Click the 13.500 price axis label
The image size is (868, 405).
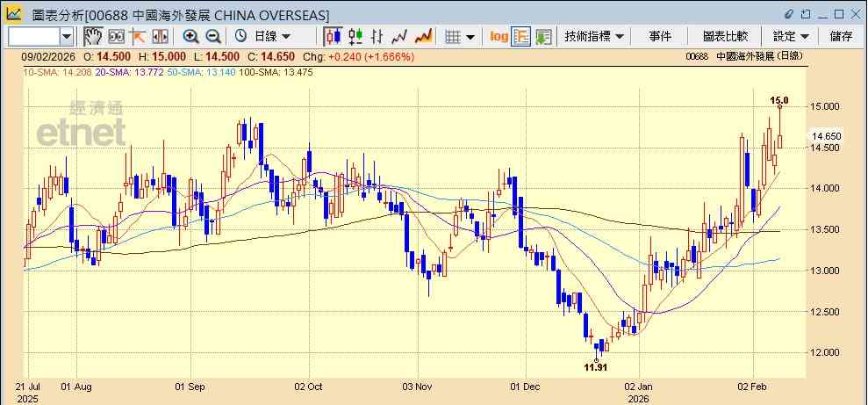(827, 229)
